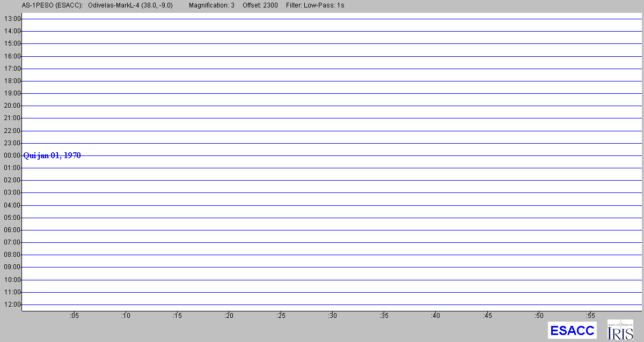
Task: Click the AS-1PESO (ESACC) title text
Action: tap(52, 5)
